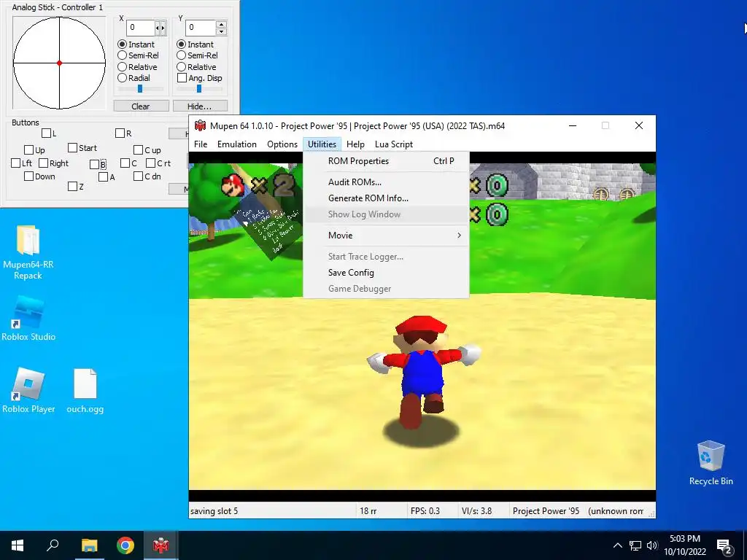Screen dimensions: 747x560
Task: Select Instant radio for Y axis
Action: (181, 44)
